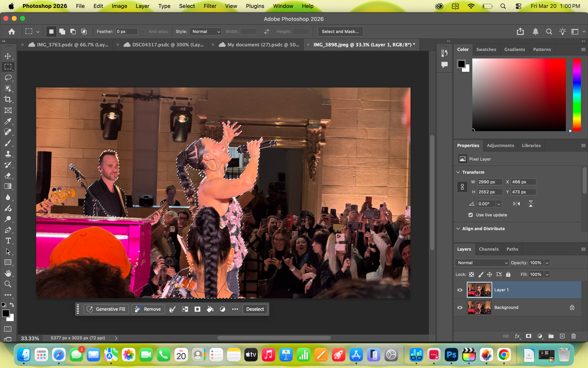Select the Zoom tool

coord(8,284)
